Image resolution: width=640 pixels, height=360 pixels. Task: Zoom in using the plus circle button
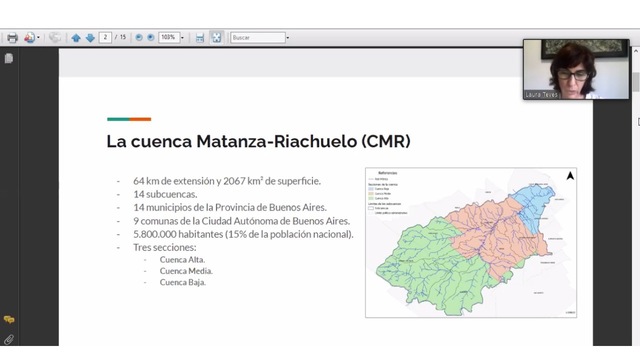click(151, 38)
